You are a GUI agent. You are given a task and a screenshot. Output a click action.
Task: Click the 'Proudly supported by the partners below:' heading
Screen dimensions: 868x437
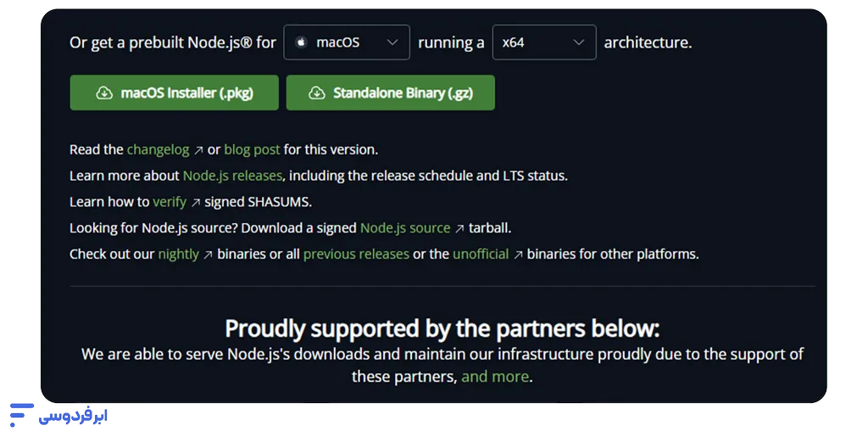tap(442, 328)
